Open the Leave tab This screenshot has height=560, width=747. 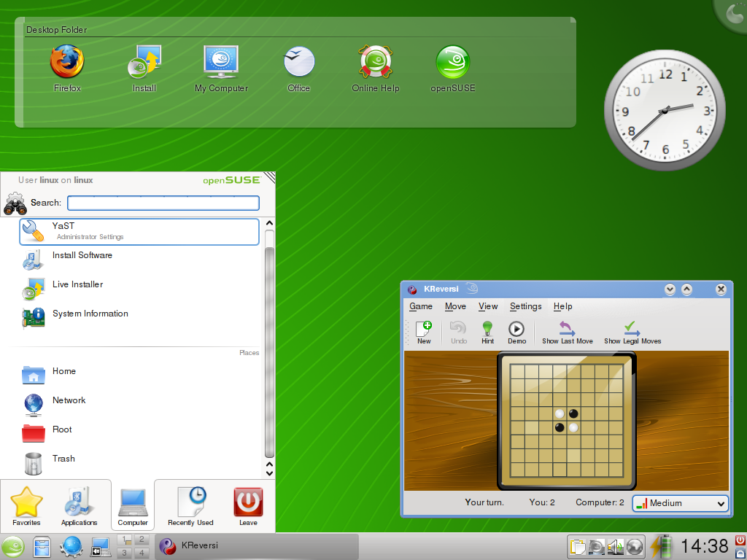tap(248, 506)
